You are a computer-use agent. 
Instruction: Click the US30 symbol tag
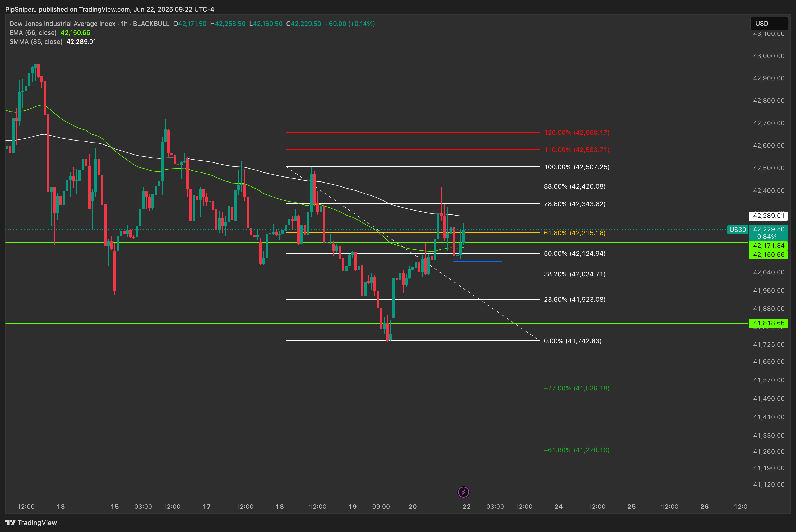[x=738, y=230]
